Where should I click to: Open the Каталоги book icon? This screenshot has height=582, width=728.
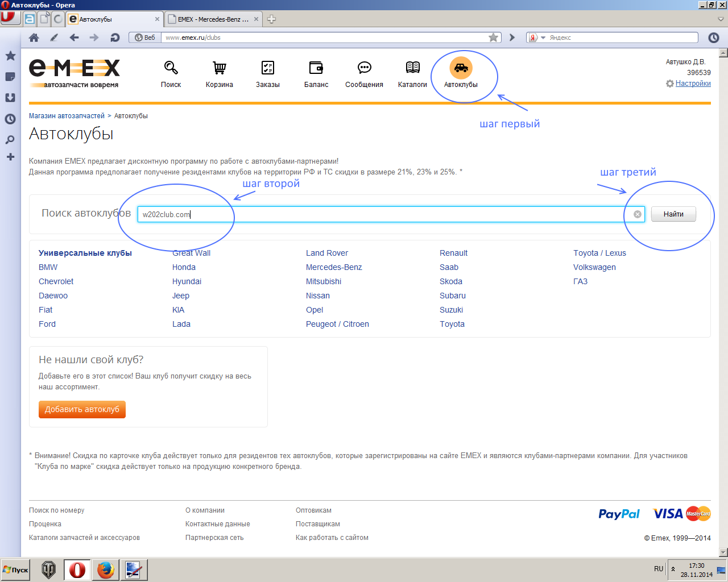click(412, 68)
